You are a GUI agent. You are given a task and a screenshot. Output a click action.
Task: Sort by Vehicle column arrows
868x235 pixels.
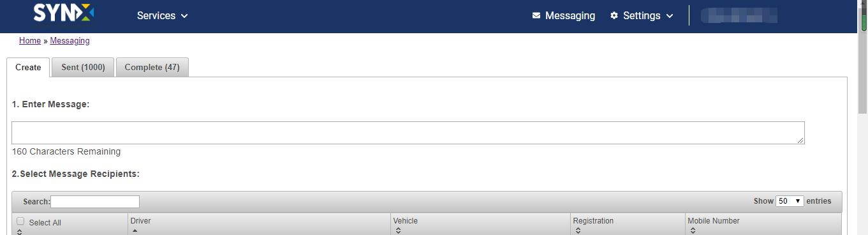(398, 231)
